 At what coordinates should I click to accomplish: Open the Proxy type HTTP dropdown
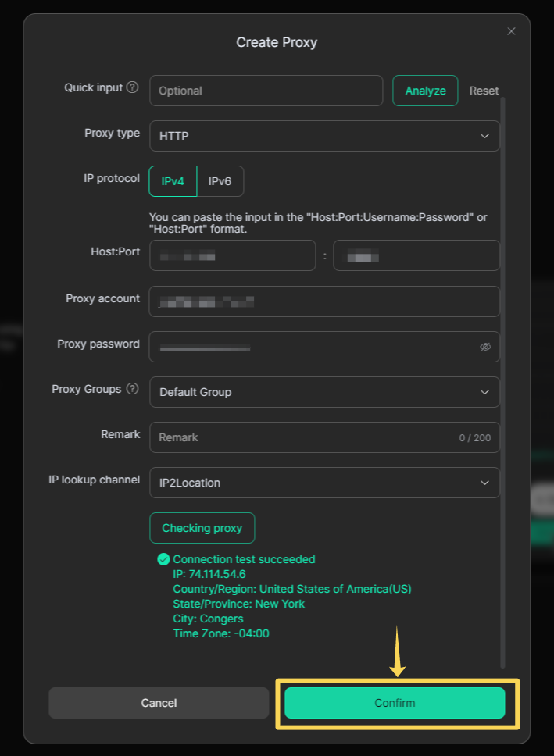click(x=324, y=136)
